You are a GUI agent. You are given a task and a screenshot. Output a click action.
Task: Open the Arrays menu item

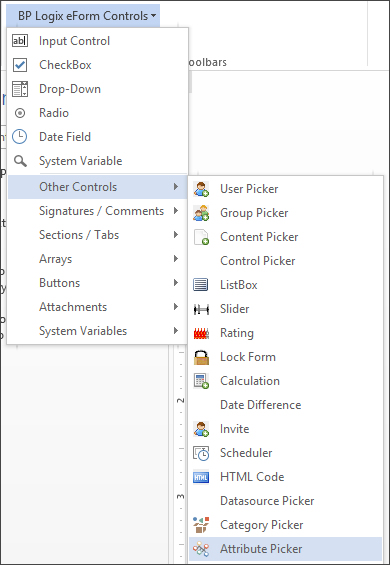(x=97, y=259)
